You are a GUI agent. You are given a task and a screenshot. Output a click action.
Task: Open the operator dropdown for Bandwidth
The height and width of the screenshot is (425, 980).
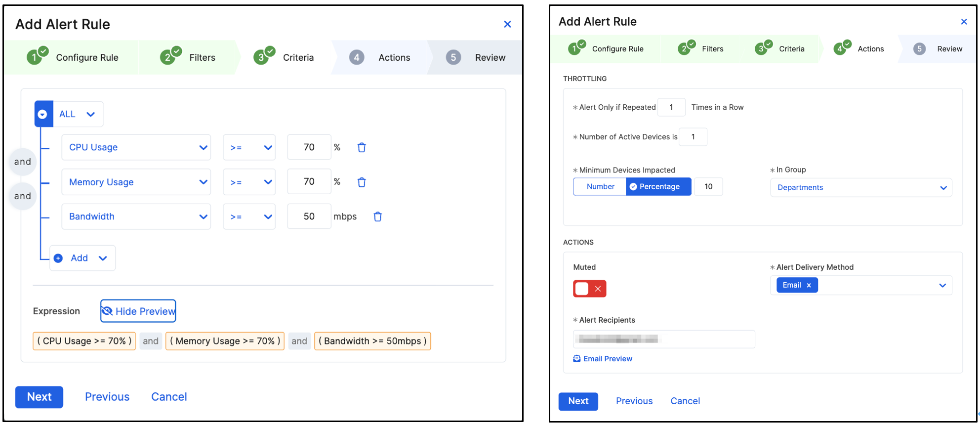pos(249,216)
